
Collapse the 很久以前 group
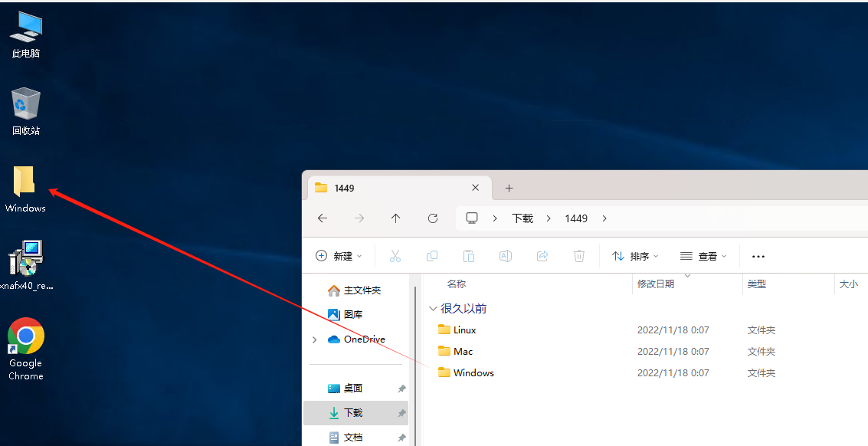[x=434, y=309]
